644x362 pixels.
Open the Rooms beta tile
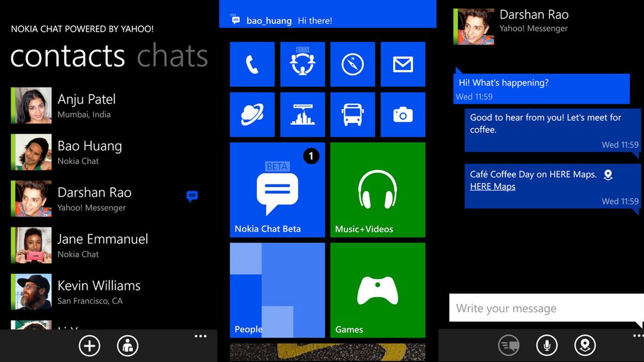(x=302, y=64)
